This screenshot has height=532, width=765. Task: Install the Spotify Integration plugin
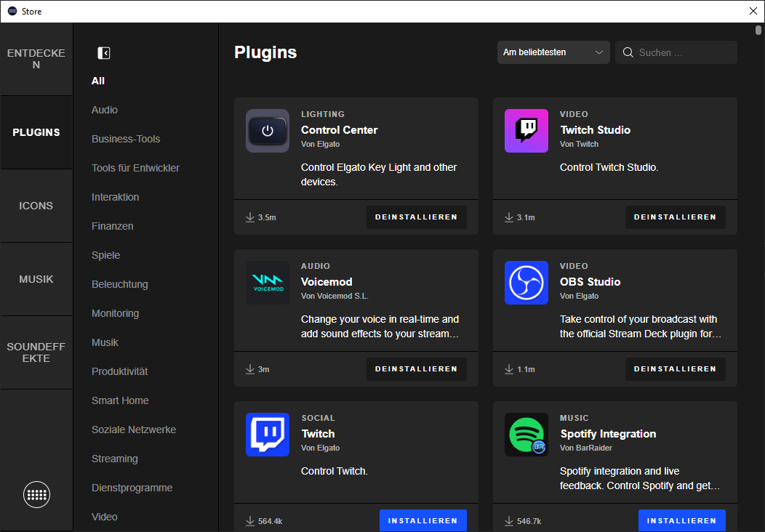pos(681,520)
